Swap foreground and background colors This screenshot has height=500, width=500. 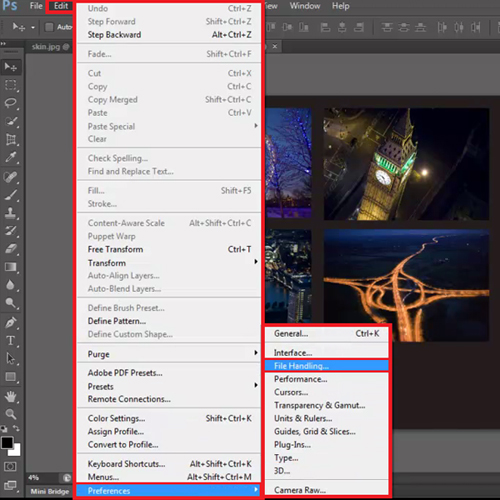pos(16,428)
